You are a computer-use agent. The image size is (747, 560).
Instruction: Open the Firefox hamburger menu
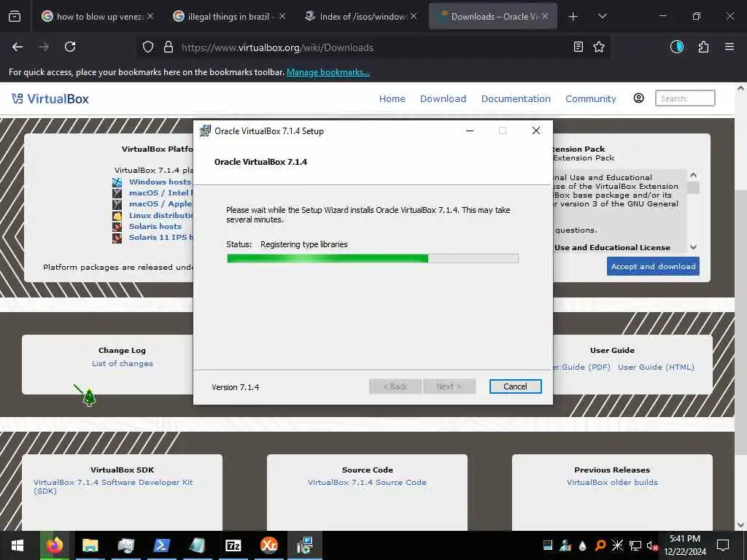729,47
